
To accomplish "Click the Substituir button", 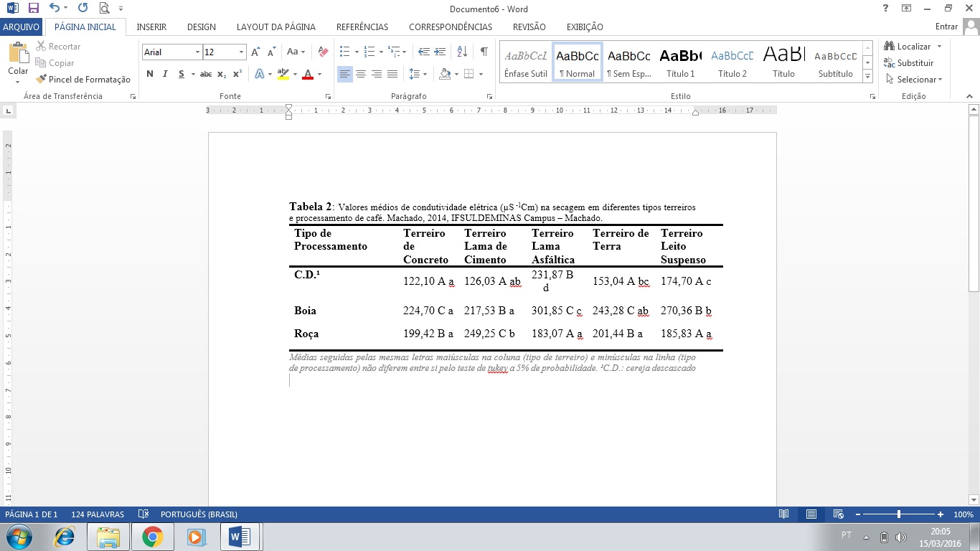I will tap(908, 63).
